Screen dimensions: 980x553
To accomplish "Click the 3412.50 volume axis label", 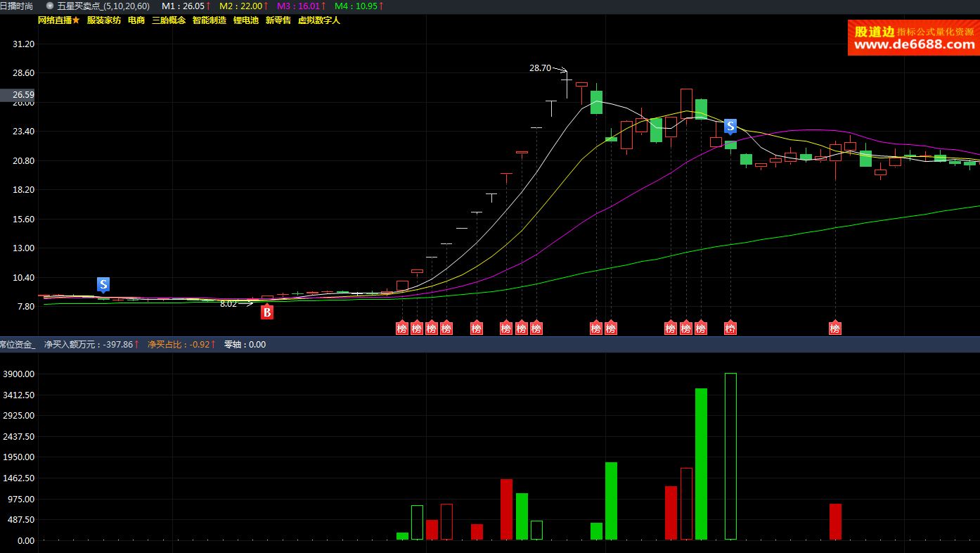I will coord(18,395).
